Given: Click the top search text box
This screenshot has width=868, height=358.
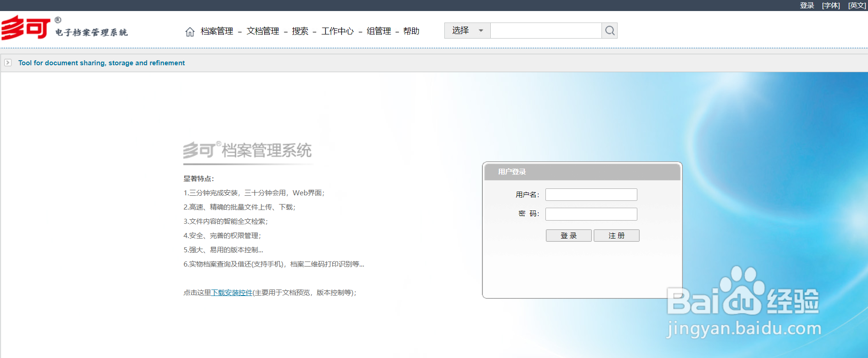Looking at the screenshot, I should coord(546,31).
